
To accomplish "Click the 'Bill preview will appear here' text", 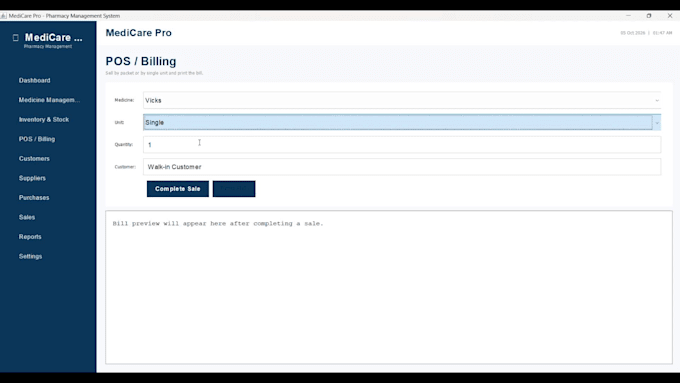I will (x=218, y=223).
